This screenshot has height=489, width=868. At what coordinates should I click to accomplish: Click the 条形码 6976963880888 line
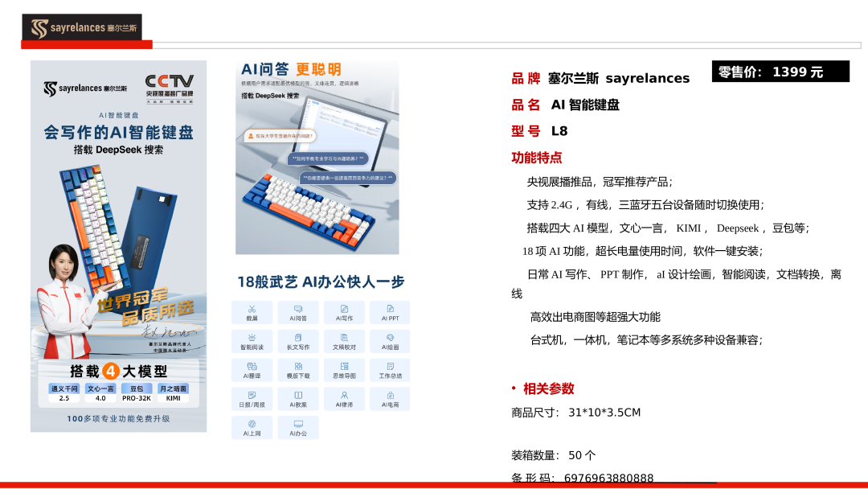[583, 478]
